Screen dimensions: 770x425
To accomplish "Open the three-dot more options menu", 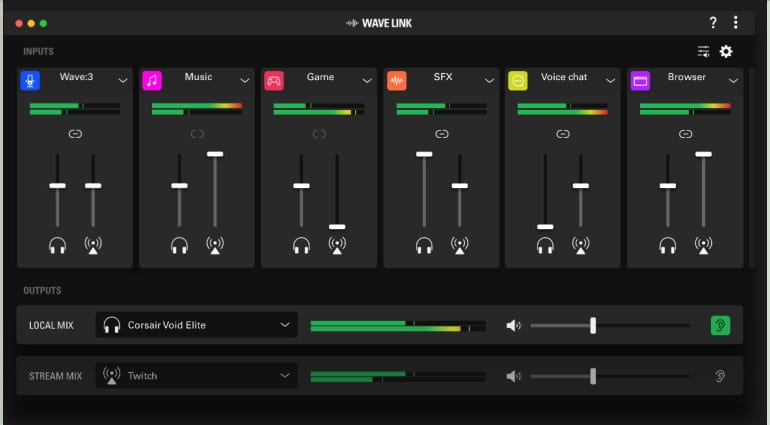I will click(x=735, y=23).
